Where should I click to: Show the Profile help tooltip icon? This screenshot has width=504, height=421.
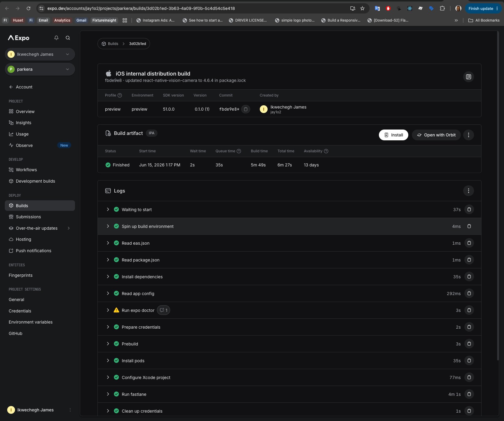[120, 95]
